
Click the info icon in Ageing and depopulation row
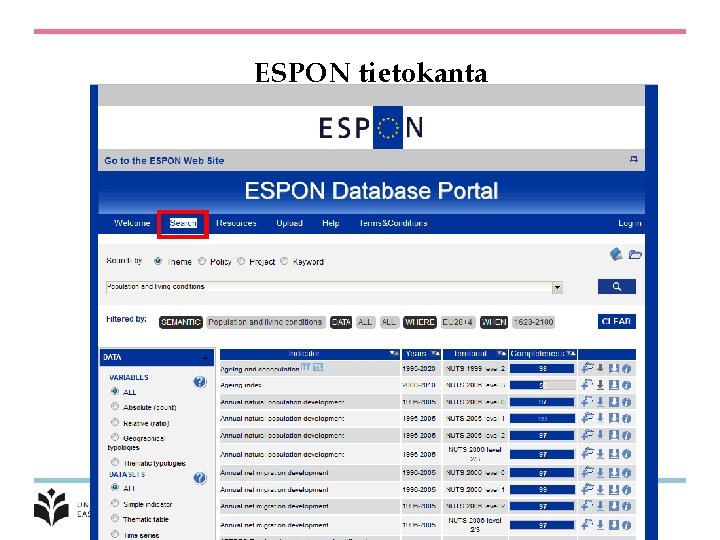click(x=627, y=368)
